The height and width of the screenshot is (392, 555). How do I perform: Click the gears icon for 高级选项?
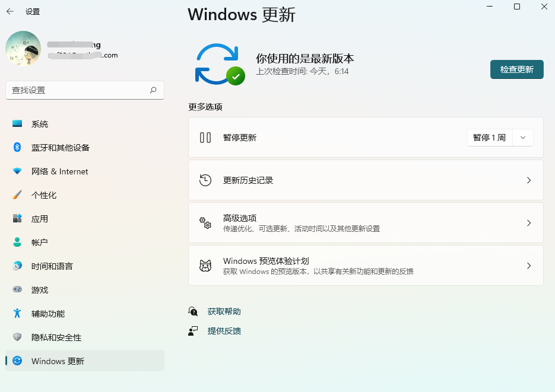tap(205, 223)
